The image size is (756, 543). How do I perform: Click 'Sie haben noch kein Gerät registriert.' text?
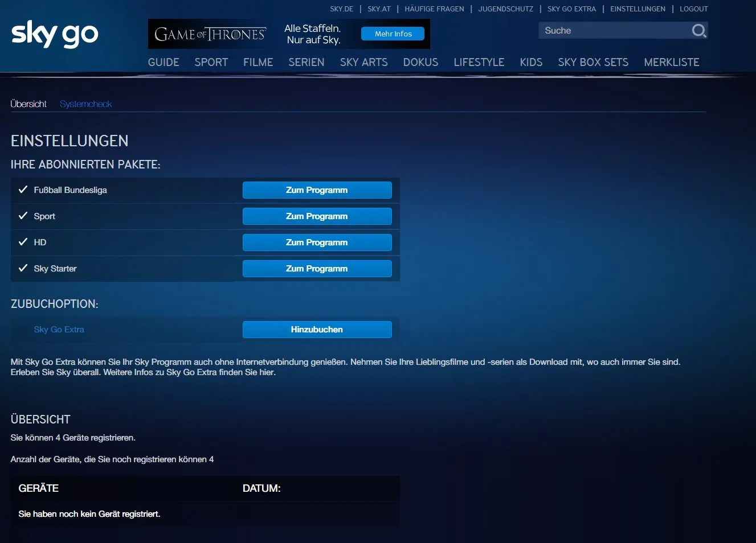[89, 514]
